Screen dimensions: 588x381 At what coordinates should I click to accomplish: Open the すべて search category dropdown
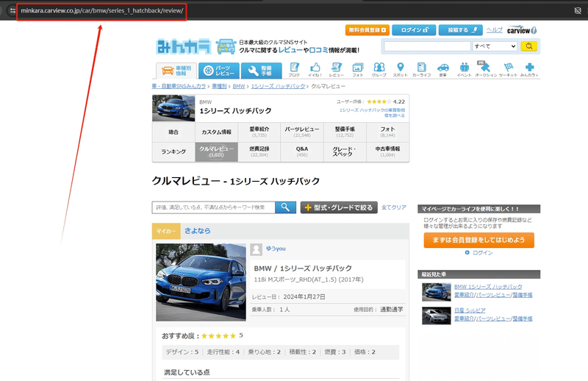495,46
